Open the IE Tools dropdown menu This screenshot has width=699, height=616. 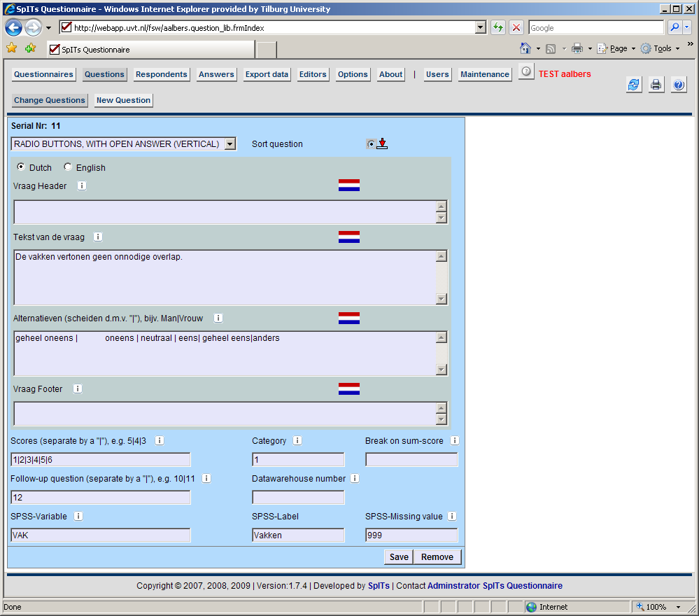661,49
